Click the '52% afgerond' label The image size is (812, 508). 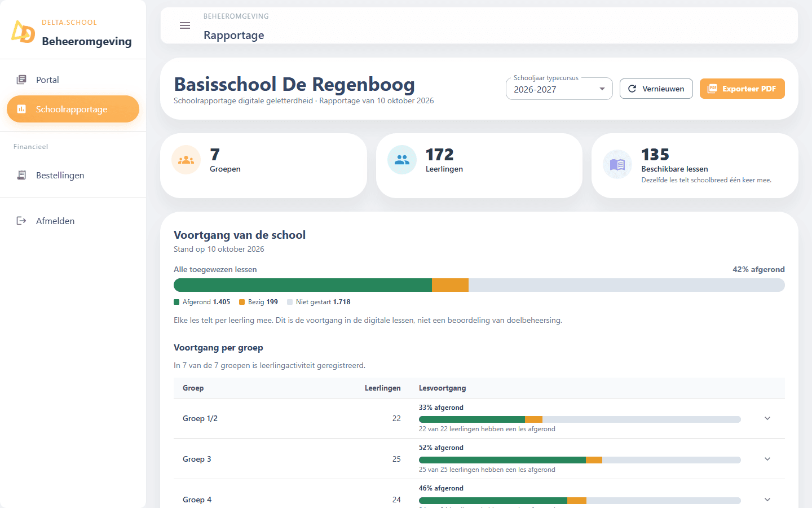[x=441, y=448]
